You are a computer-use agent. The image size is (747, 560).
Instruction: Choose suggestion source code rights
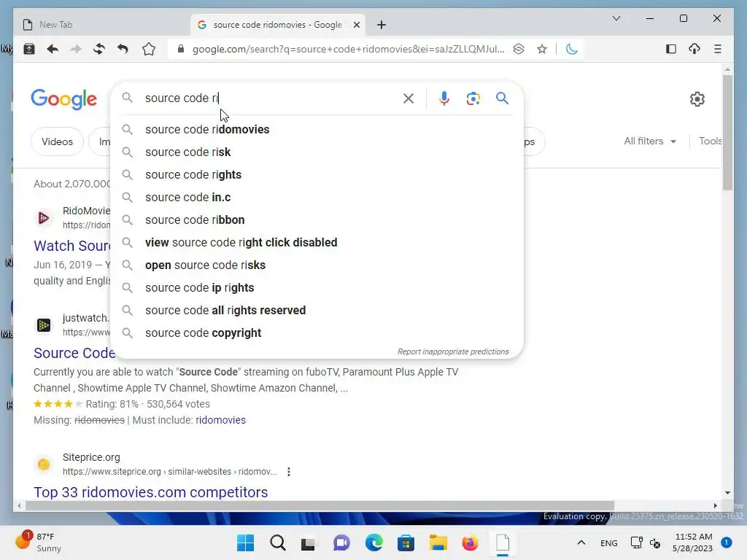(317, 175)
